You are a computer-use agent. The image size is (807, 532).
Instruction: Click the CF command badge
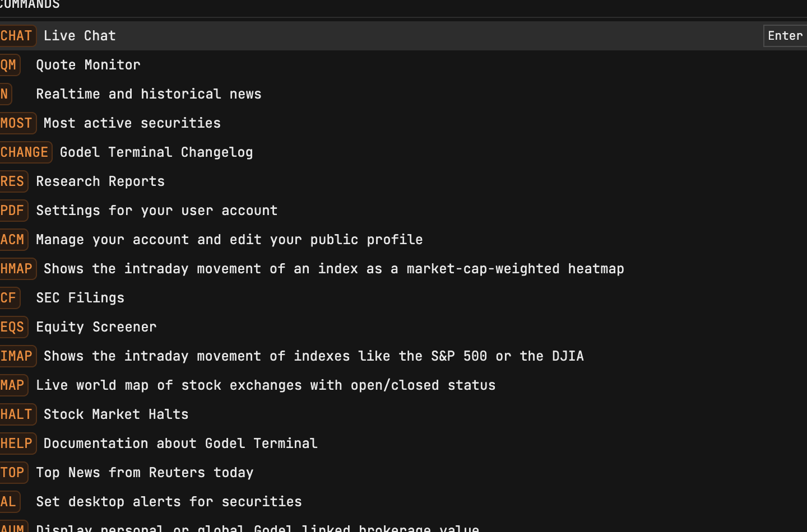pyautogui.click(x=10, y=298)
